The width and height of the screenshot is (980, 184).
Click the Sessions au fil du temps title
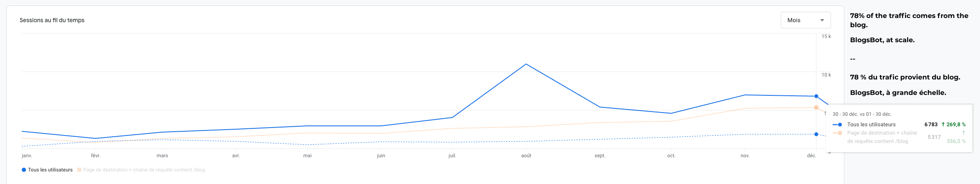[x=52, y=20]
